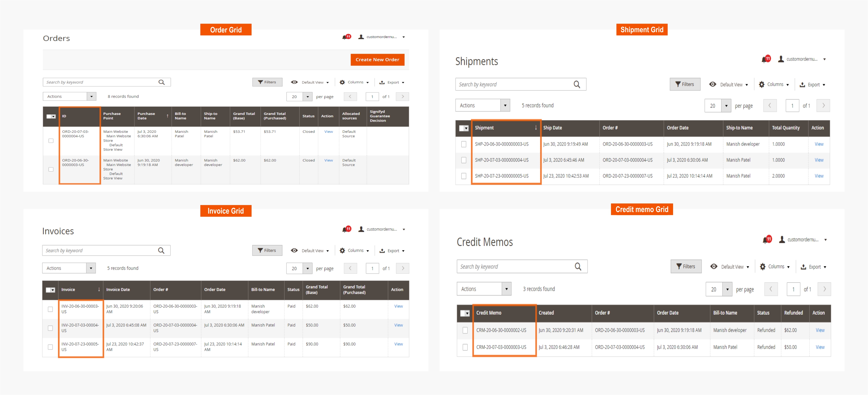Open the Default View dropdown in Invoices
868x395 pixels.
313,251
